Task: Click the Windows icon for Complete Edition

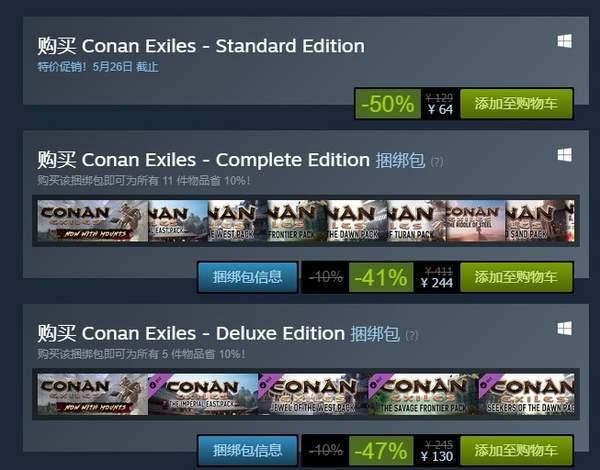Action: [565, 155]
